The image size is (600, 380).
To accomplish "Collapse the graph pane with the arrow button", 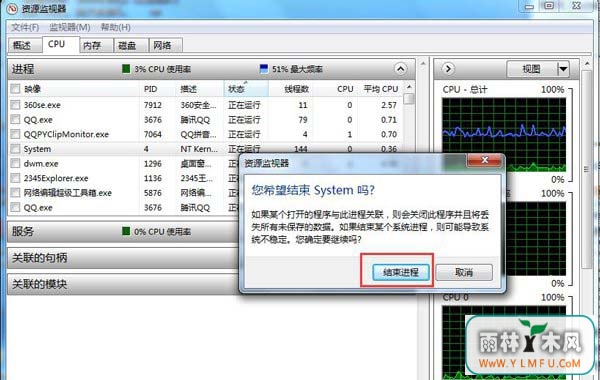I will pyautogui.click(x=448, y=69).
